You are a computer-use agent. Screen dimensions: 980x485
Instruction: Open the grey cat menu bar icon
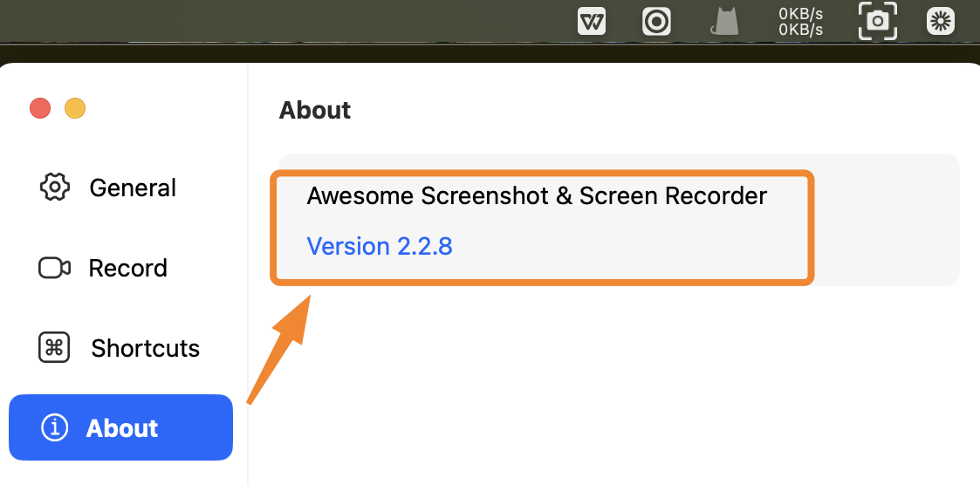point(724,22)
